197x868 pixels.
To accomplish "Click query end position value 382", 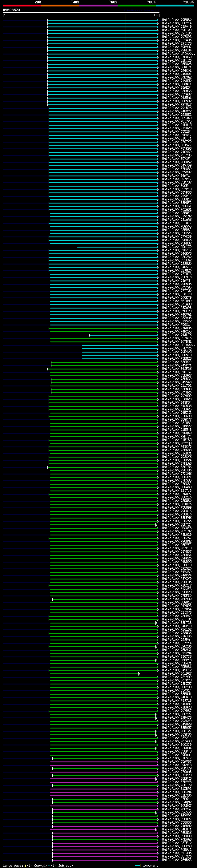I will (x=155, y=15).
